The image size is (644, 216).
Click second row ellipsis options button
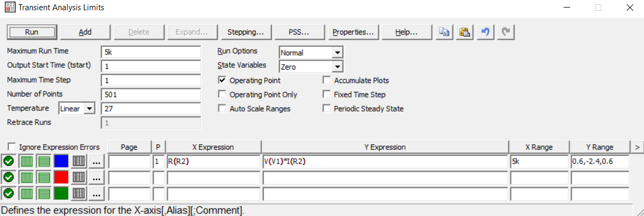96,177
